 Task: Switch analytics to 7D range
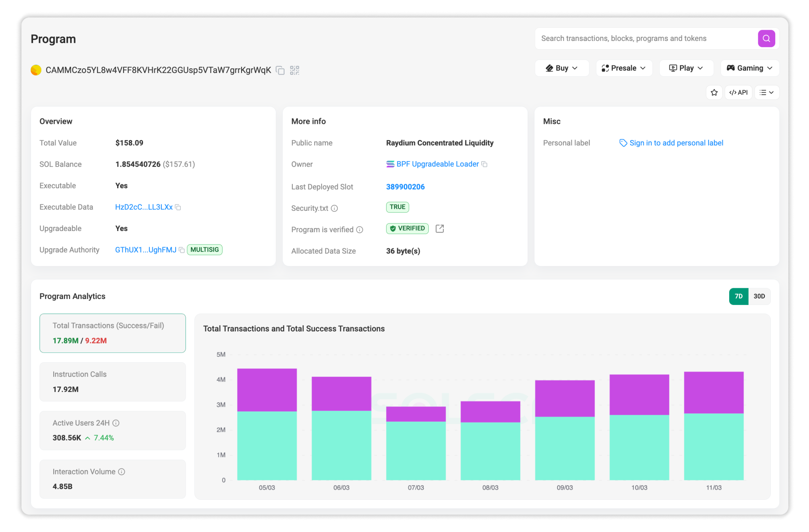738,296
